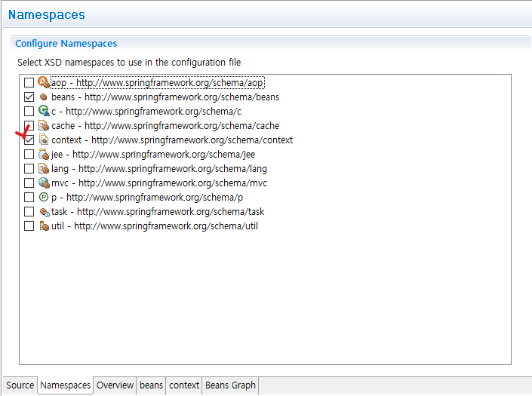
Task: Click the context namespace icon
Action: click(43, 140)
